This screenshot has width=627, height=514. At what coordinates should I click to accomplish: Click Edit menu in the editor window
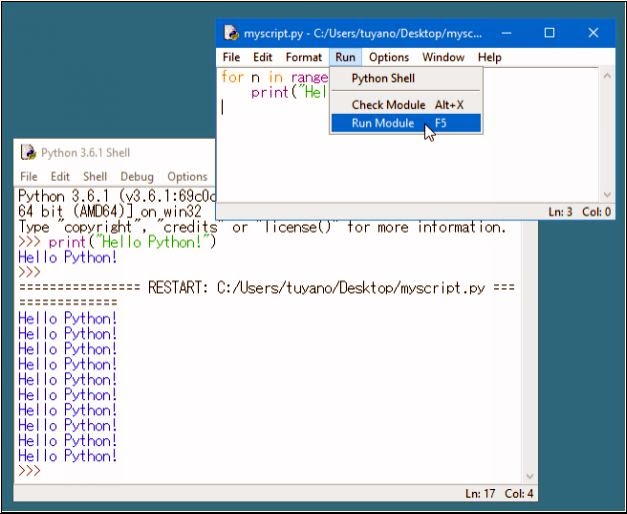[262, 57]
